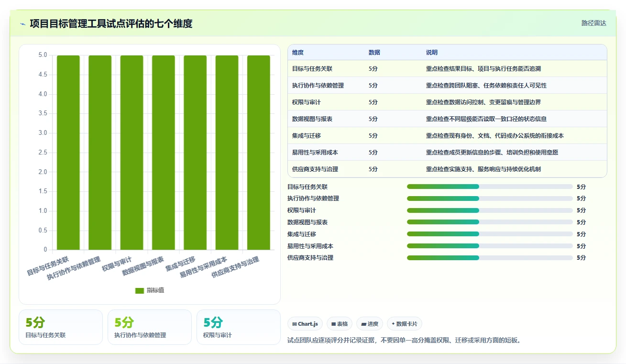This screenshot has width=626, height=364.
Task: Select the 表格 chip
Action: [x=340, y=324]
